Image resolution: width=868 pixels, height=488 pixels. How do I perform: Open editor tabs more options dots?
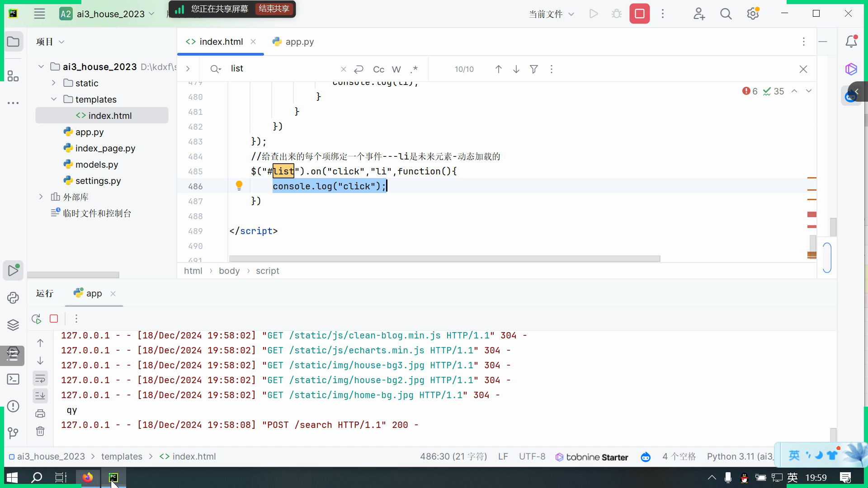click(x=803, y=42)
